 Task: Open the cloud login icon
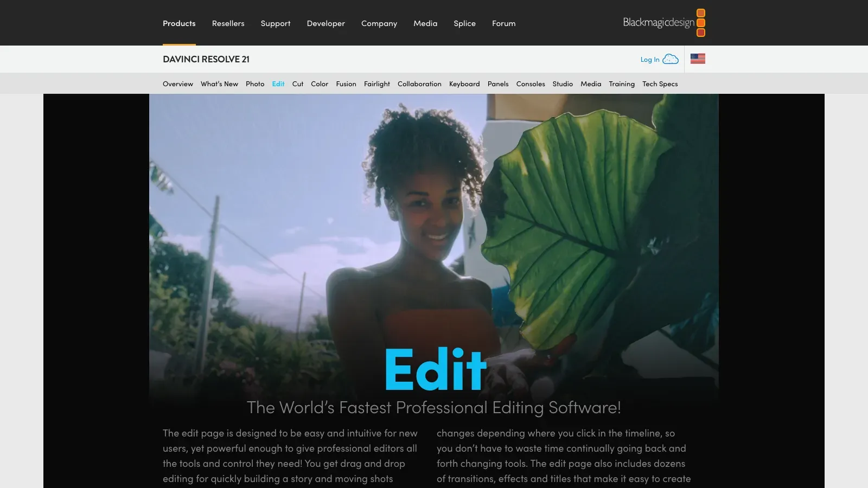671,59
